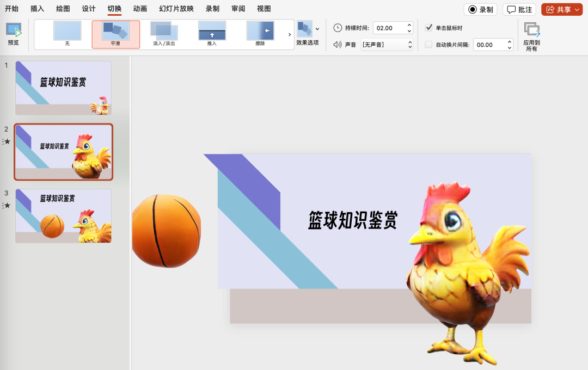
Task: Select the basketball image beside the slide
Action: [167, 231]
